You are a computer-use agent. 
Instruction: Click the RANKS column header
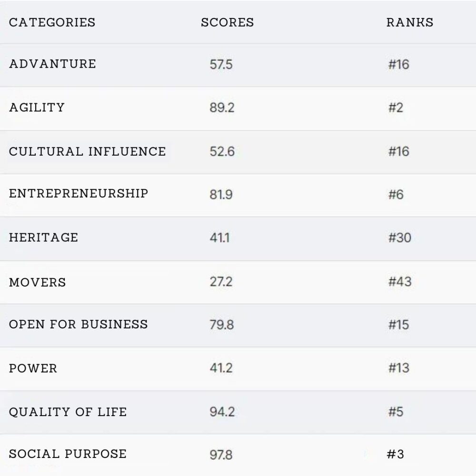coord(410,22)
